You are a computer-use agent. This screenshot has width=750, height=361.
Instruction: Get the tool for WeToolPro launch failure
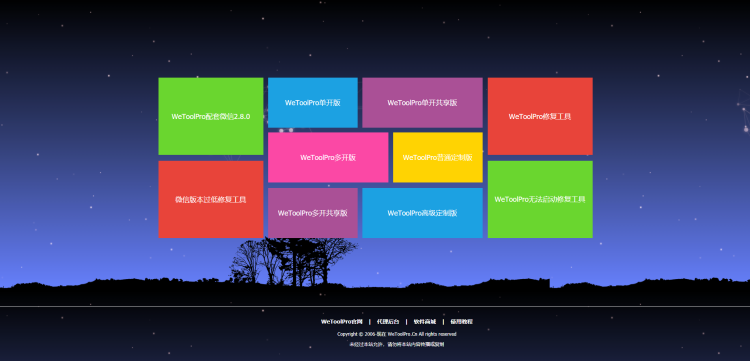tap(540, 199)
